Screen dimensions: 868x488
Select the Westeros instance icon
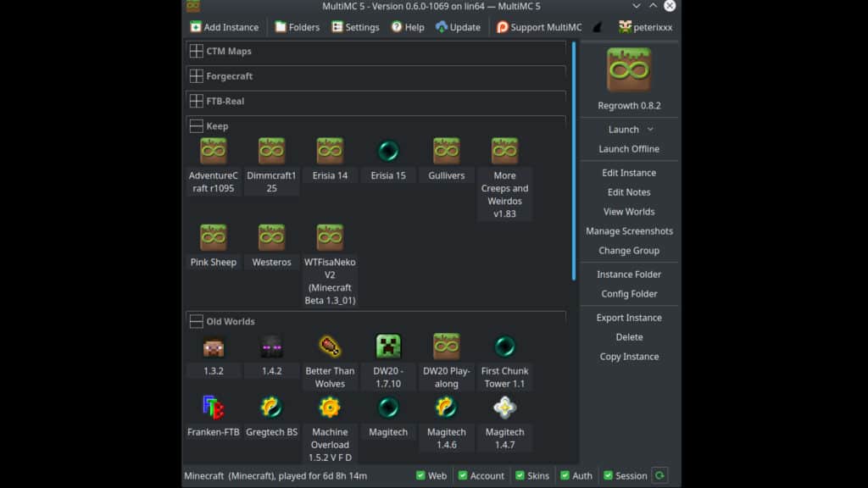(271, 237)
